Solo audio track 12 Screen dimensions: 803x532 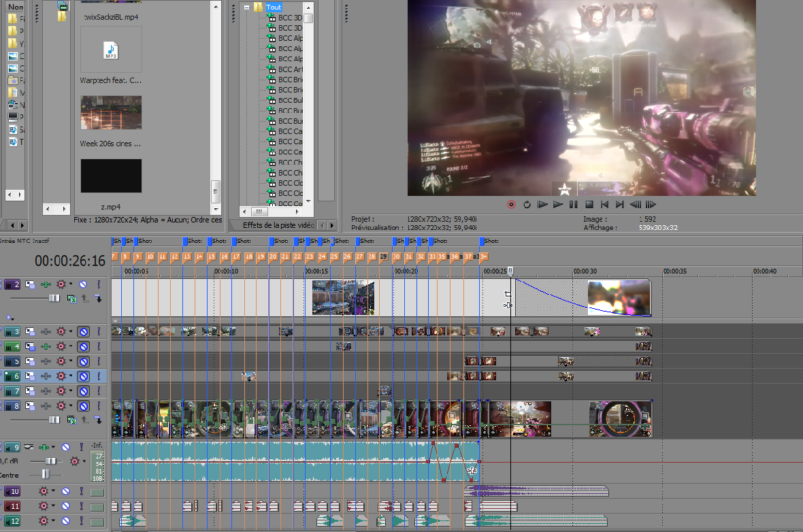coord(81,520)
